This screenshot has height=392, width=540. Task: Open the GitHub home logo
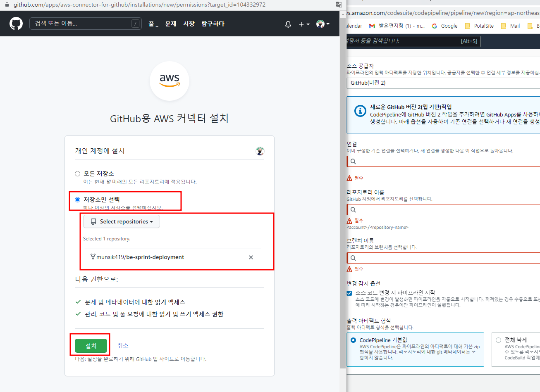click(x=16, y=24)
